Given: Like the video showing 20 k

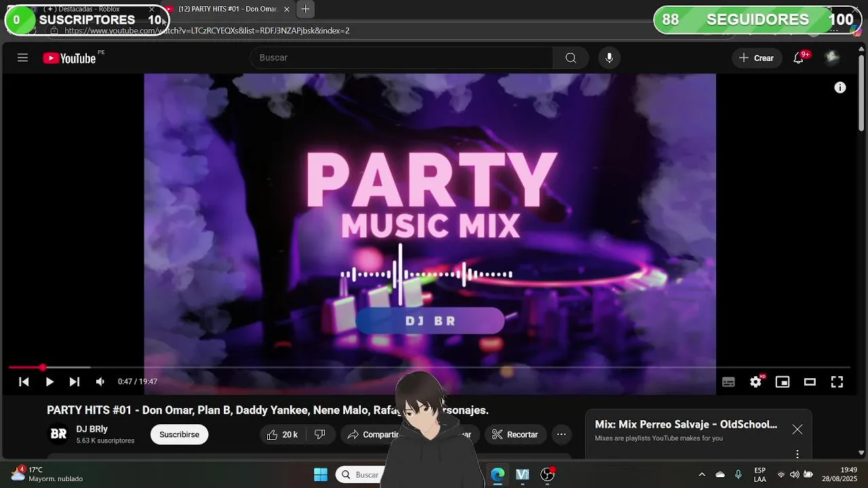Looking at the screenshot, I should [283, 434].
